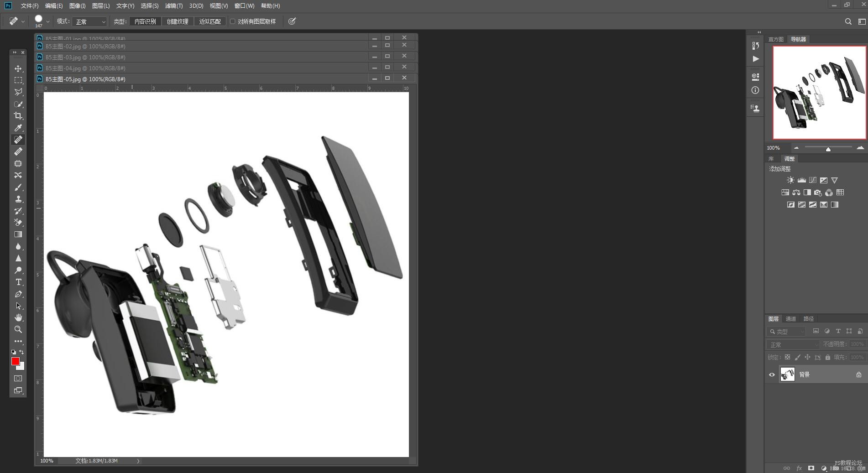Image resolution: width=868 pixels, height=473 pixels.
Task: Move the navigator zoom slider handle
Action: point(828,149)
